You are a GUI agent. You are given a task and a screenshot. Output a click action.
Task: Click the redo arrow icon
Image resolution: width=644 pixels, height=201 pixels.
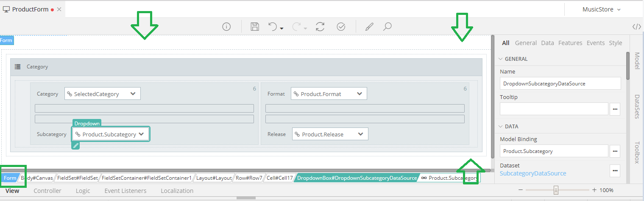pyautogui.click(x=297, y=27)
